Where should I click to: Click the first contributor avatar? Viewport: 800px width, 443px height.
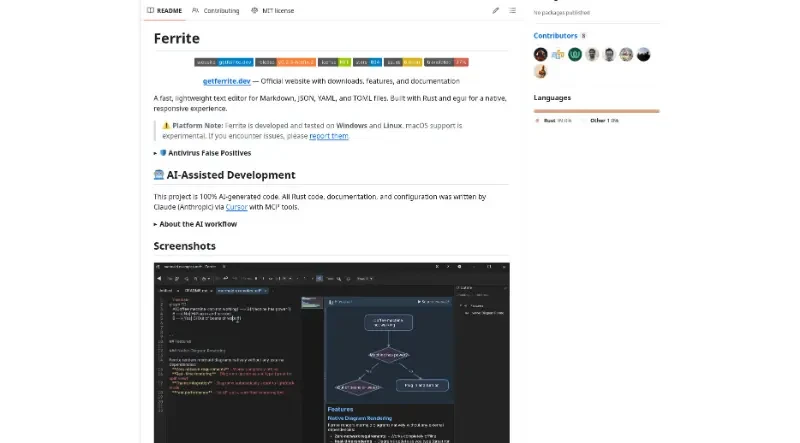pyautogui.click(x=541, y=54)
